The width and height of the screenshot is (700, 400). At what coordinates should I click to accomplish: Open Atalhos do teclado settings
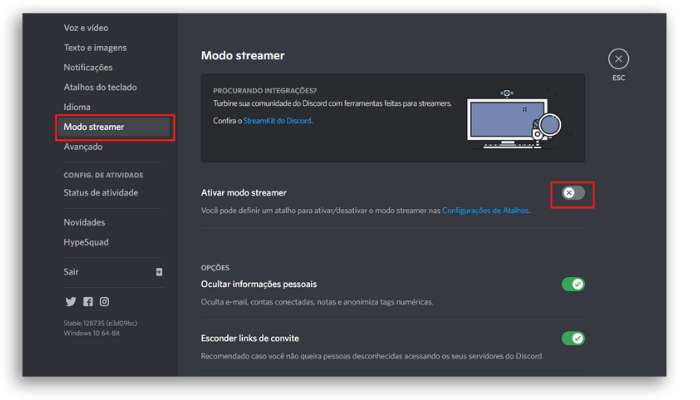[x=100, y=87]
